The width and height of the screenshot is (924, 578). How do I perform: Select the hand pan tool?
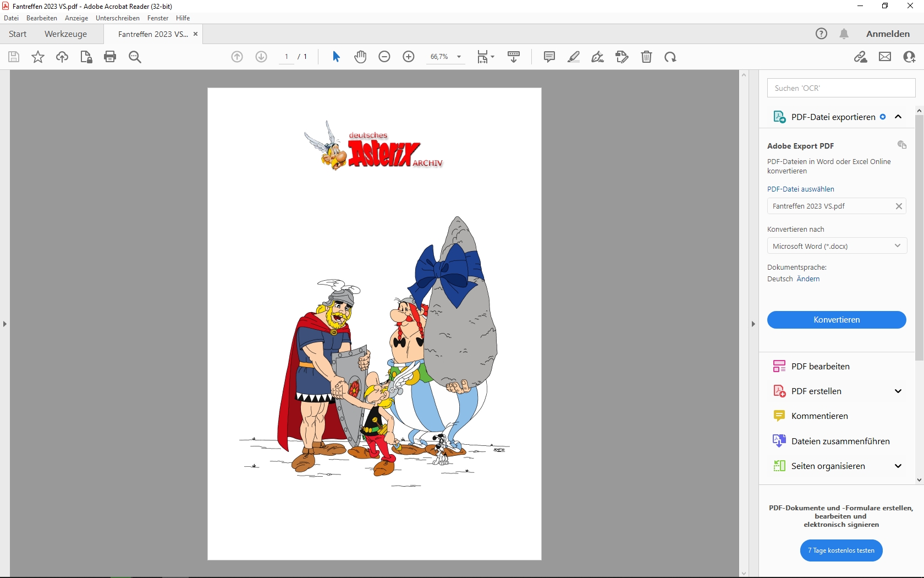[360, 57]
